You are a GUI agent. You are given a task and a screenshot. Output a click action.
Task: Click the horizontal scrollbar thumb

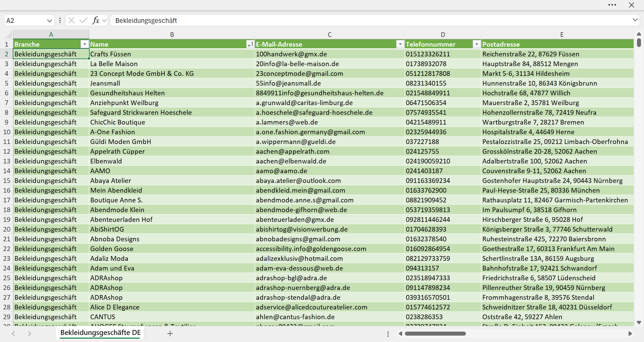click(435, 334)
